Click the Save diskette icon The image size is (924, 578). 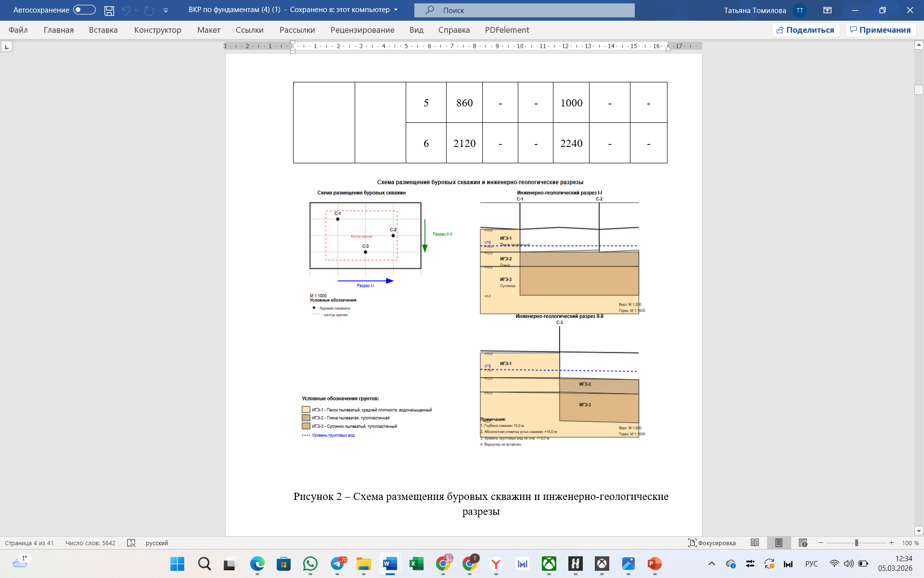[109, 10]
